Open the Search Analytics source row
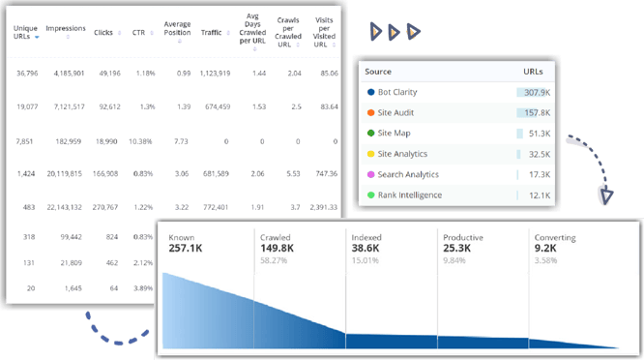Viewport: 644px width, 360px height. point(456,174)
